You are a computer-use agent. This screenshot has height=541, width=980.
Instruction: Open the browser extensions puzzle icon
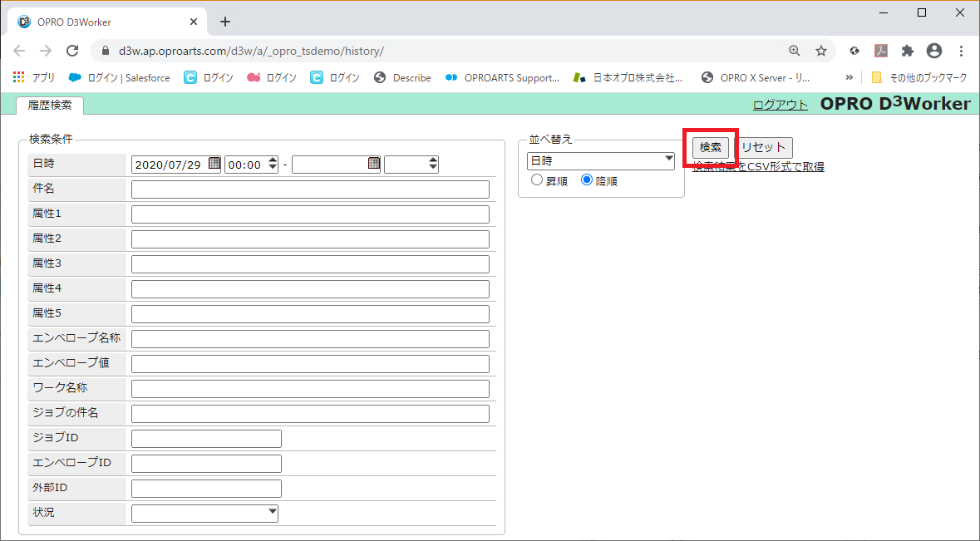tap(908, 51)
